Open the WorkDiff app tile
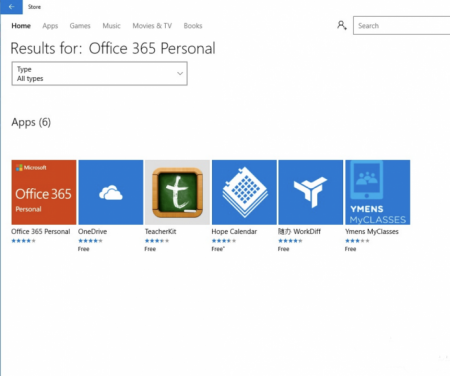Viewport: 450px width, 376px height. click(311, 192)
